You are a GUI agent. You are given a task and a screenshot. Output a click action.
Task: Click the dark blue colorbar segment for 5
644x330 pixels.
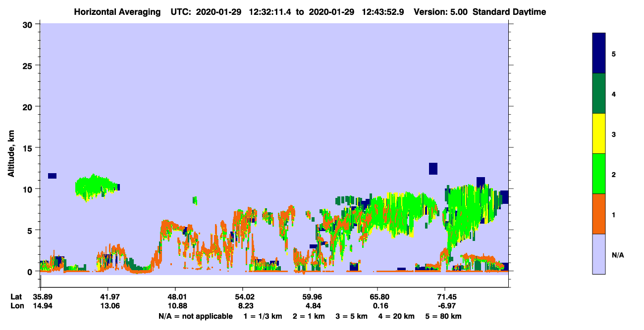[x=599, y=53]
